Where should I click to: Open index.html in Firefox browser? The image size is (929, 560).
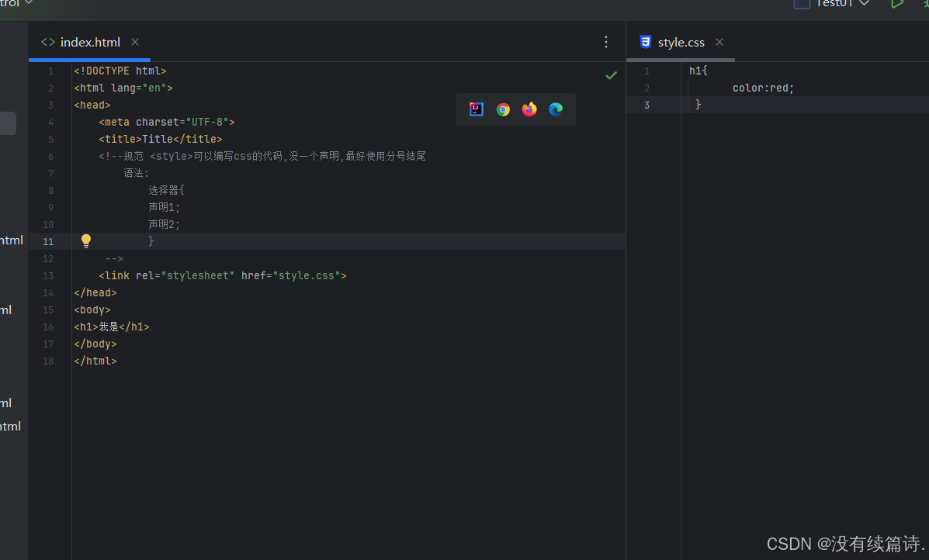(x=529, y=109)
